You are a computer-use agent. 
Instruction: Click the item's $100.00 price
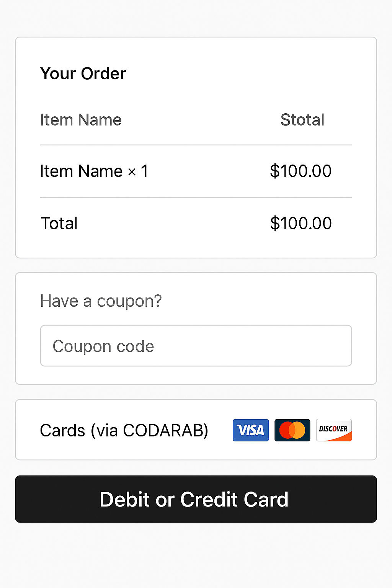tap(301, 171)
